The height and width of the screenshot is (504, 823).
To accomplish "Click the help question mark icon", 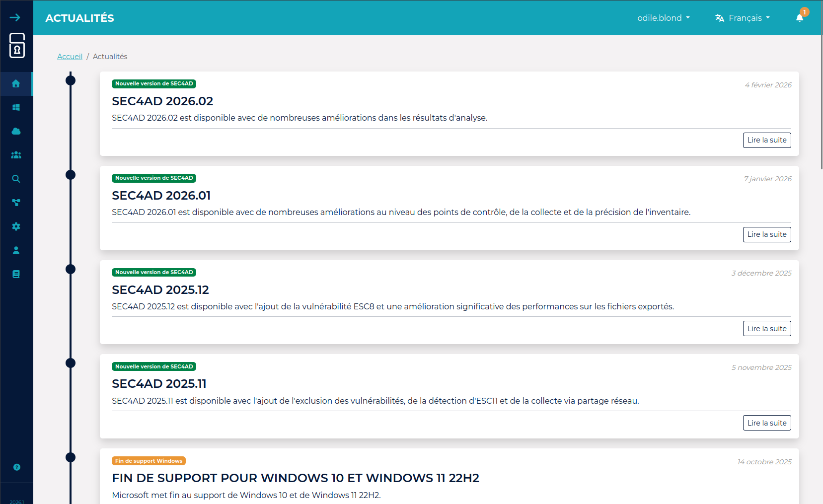I will pyautogui.click(x=16, y=467).
